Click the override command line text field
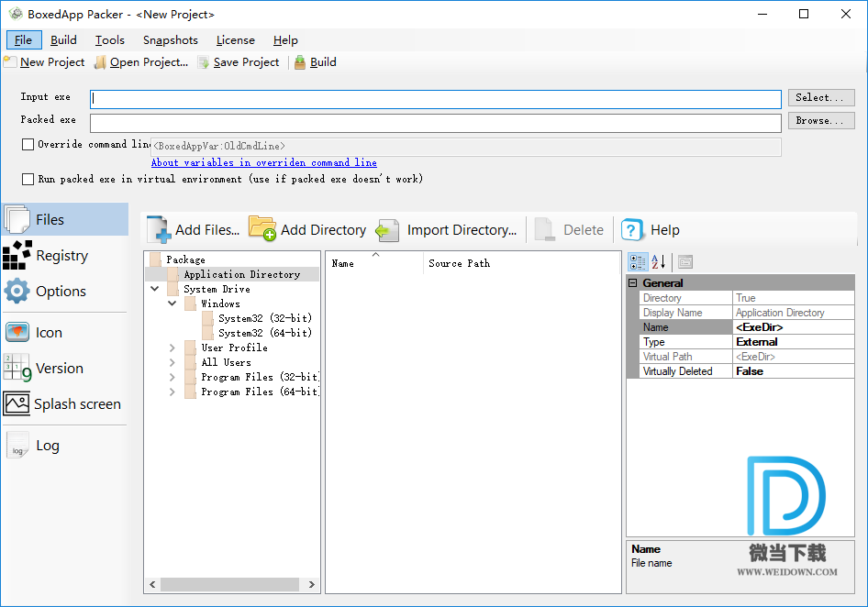Screen dimensions: 868x607 (x=465, y=146)
